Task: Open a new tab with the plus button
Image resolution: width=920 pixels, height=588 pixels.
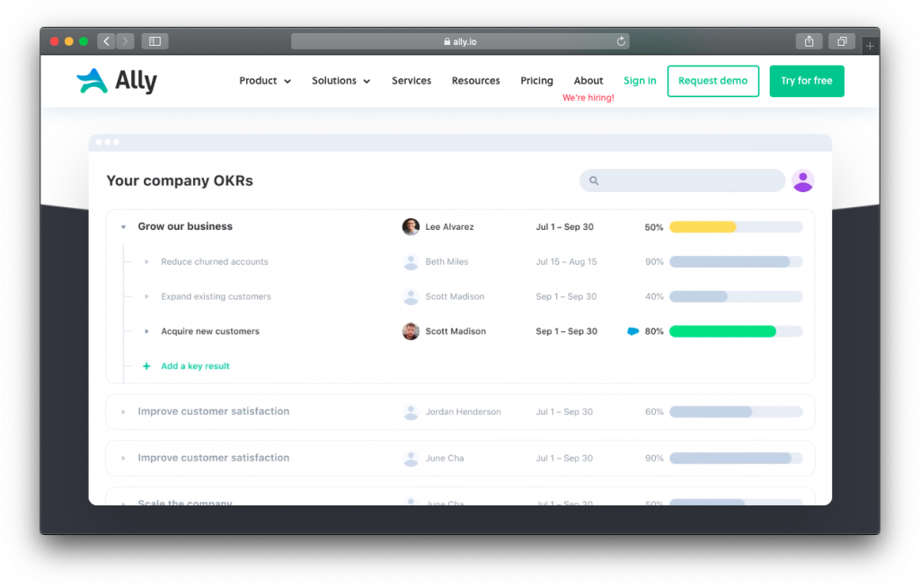Action: (870, 45)
